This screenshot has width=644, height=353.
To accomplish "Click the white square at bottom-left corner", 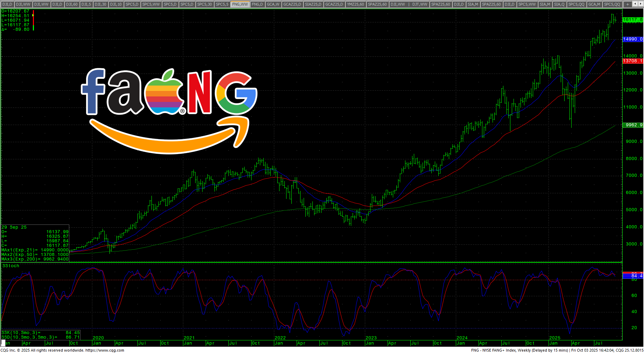I will 3,342.
